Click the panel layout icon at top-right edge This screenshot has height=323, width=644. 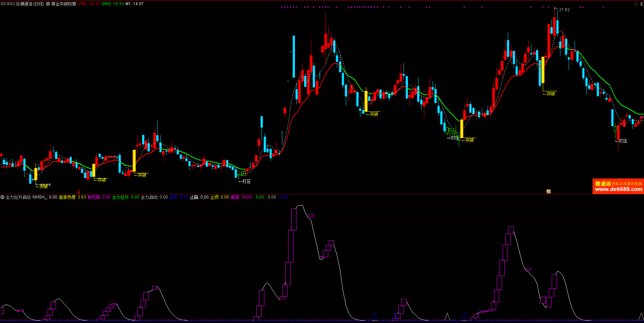click(642, 4)
